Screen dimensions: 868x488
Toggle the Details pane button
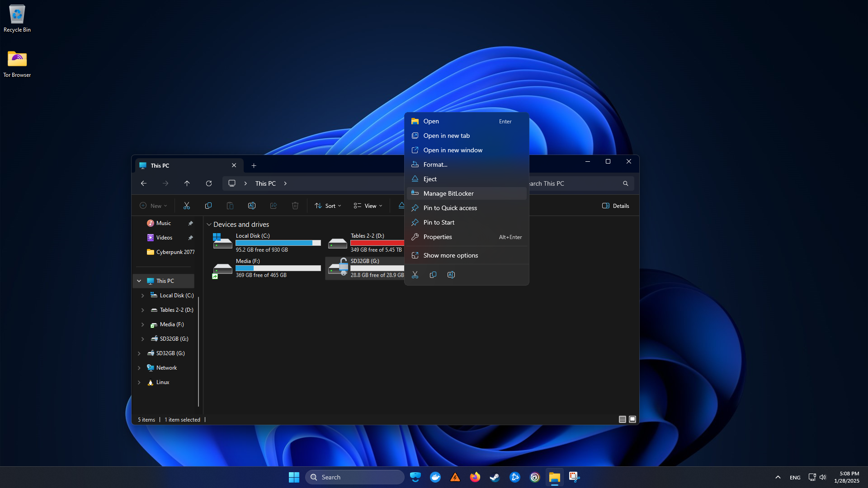tap(616, 206)
